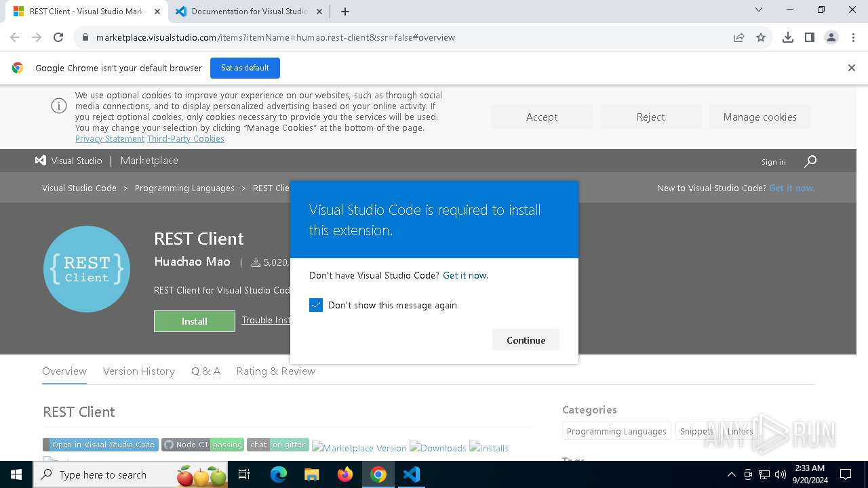Screen dimensions: 868x488
Task: Click Manage cookies button
Action: point(759,117)
